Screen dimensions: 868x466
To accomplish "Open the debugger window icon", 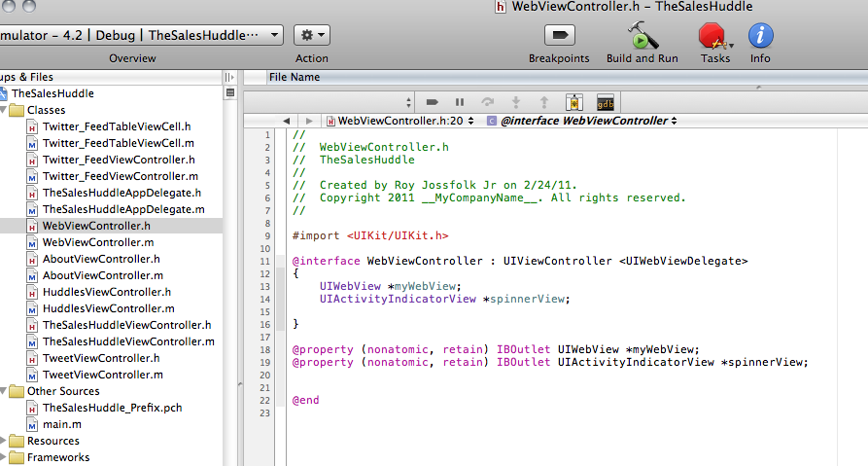I will (x=574, y=102).
